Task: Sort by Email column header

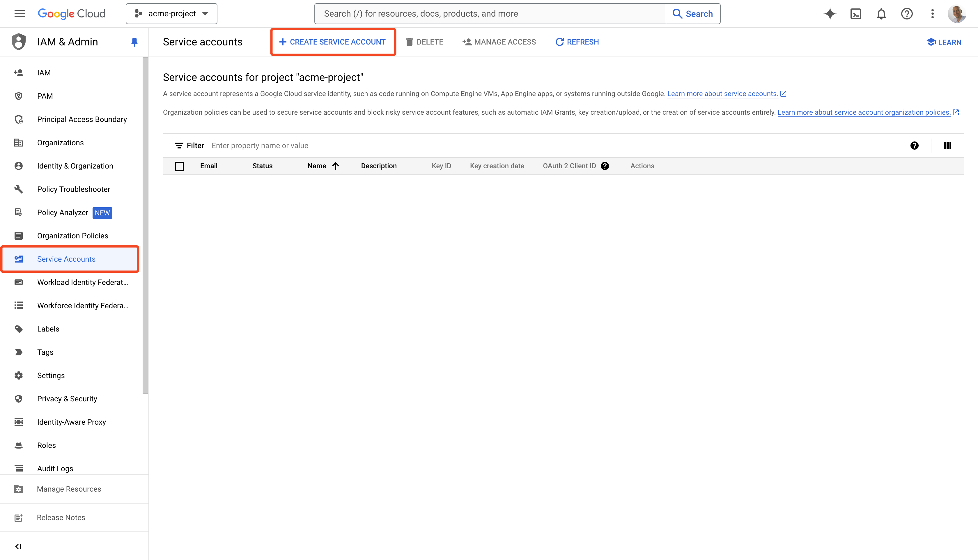Action: tap(209, 166)
